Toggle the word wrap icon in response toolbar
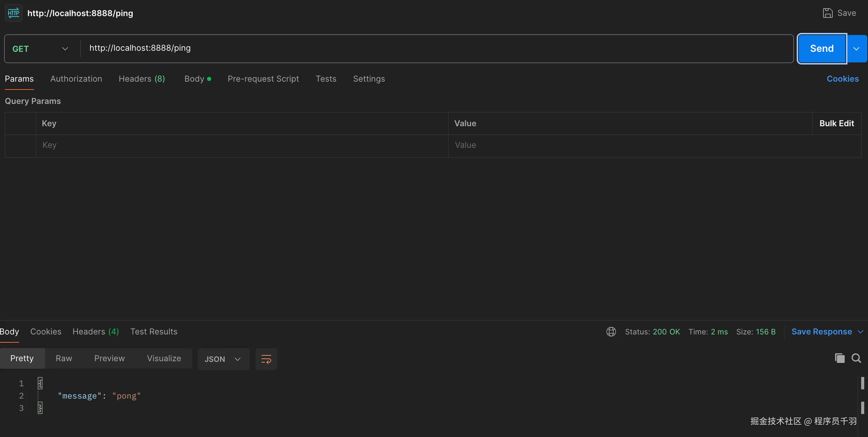 (x=266, y=359)
